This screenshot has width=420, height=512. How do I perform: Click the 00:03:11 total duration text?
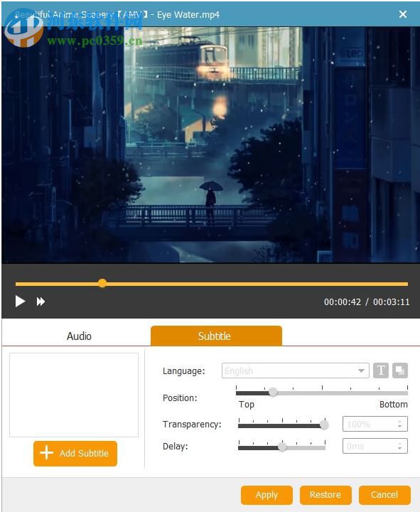click(x=392, y=302)
